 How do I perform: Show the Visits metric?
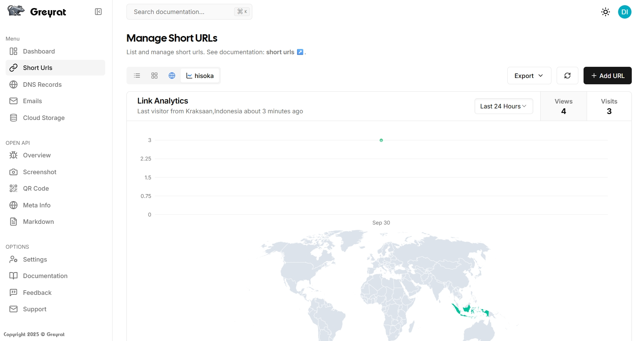point(609,106)
